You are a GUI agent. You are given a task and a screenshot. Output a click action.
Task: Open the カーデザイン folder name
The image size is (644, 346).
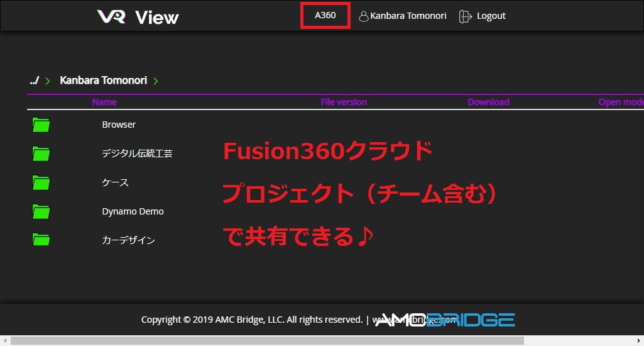[129, 240]
